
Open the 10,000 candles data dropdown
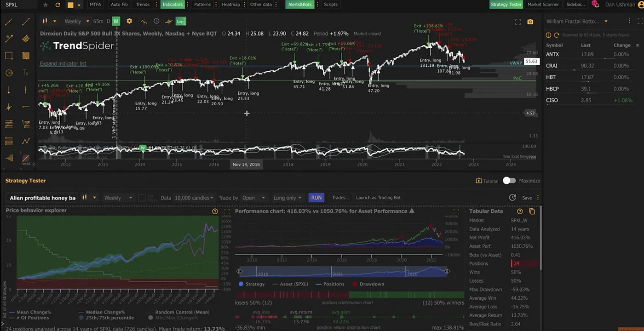[193, 198]
